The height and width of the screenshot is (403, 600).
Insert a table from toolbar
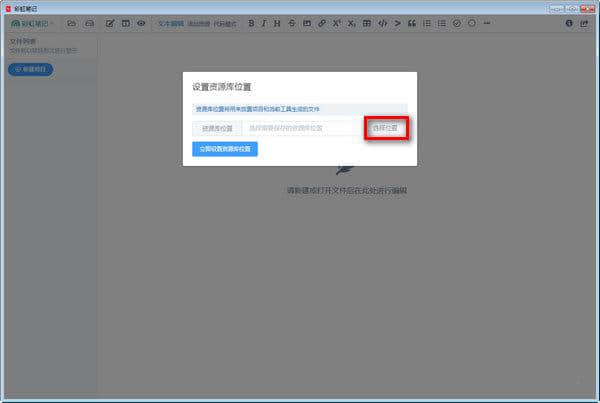367,23
